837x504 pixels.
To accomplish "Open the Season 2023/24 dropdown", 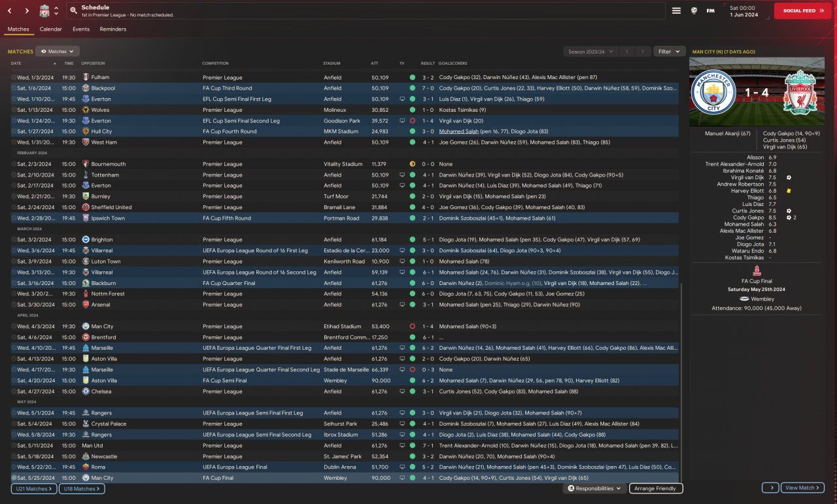I will (x=590, y=51).
